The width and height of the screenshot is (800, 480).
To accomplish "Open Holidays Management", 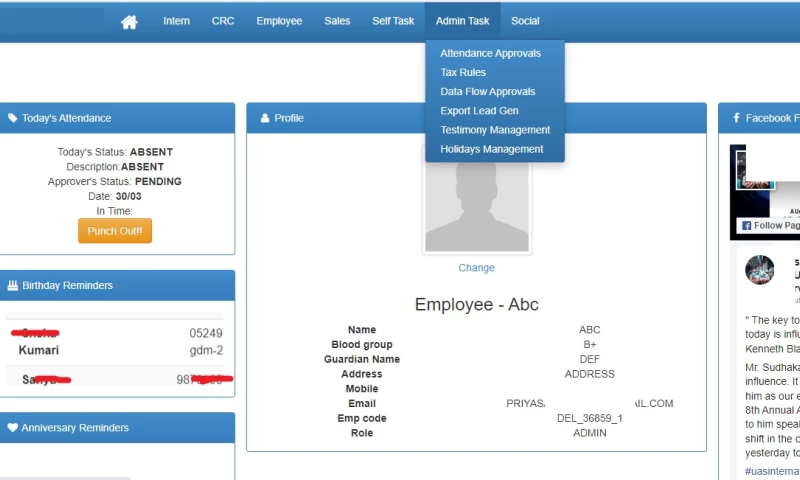I will pos(491,149).
